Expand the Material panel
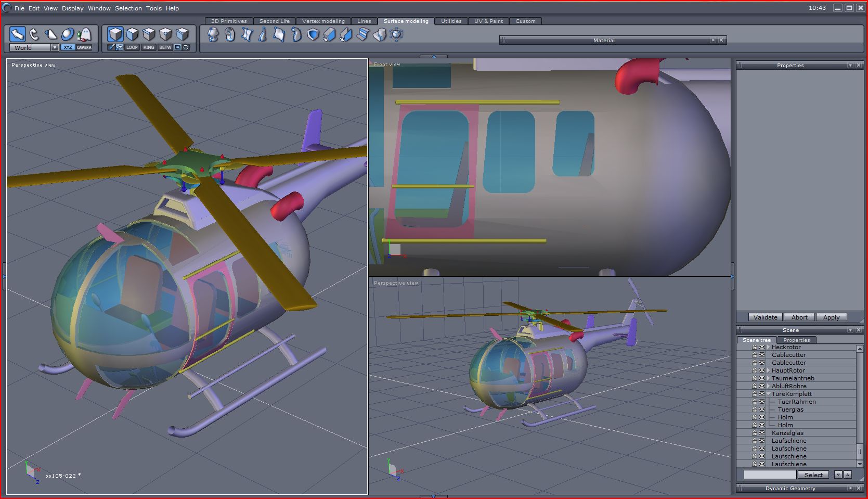This screenshot has width=868, height=499. pos(713,40)
